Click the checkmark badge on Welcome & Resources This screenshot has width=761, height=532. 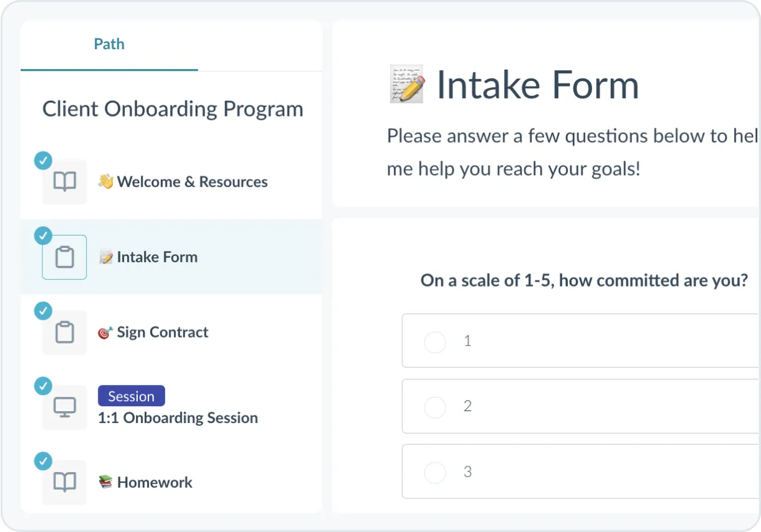(43, 160)
